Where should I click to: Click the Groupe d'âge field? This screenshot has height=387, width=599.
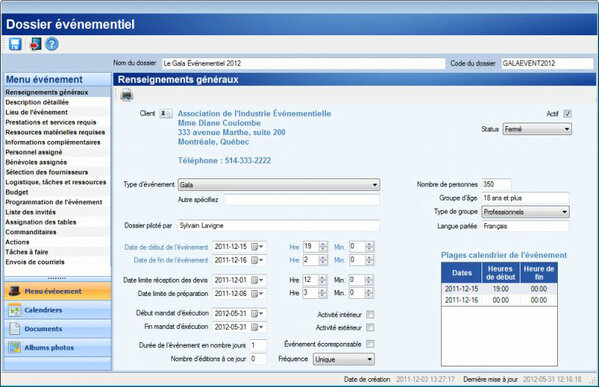(525, 198)
